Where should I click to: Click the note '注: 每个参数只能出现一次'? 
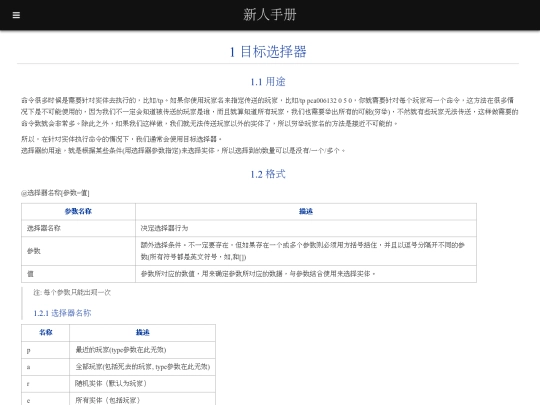(x=72, y=293)
